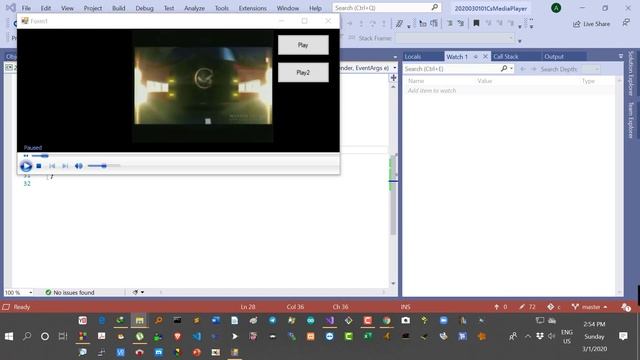Image resolution: width=640 pixels, height=360 pixels.
Task: Click the account avatar 'A' icon
Action: click(x=556, y=8)
